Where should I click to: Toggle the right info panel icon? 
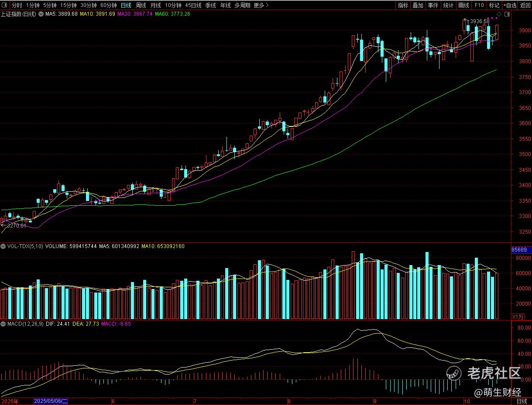(x=506, y=14)
